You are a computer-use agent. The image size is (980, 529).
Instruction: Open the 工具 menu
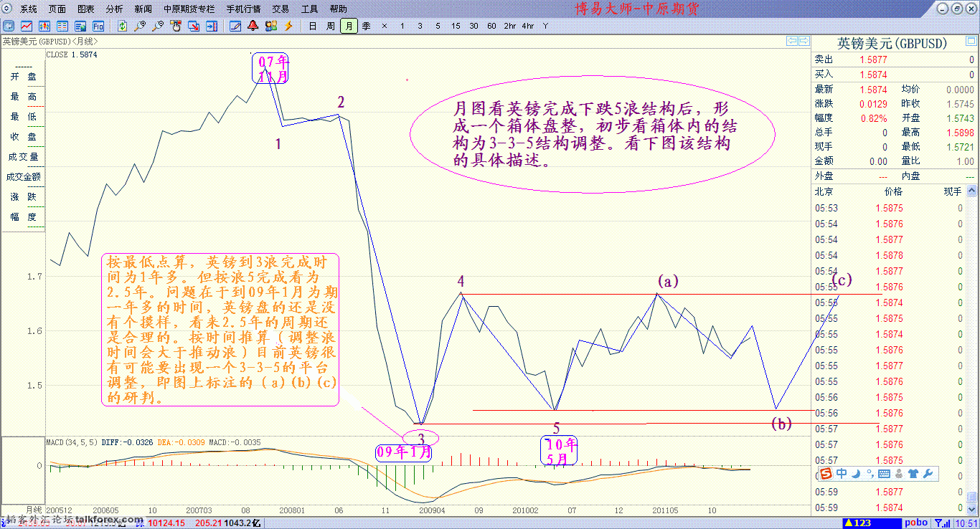point(309,9)
